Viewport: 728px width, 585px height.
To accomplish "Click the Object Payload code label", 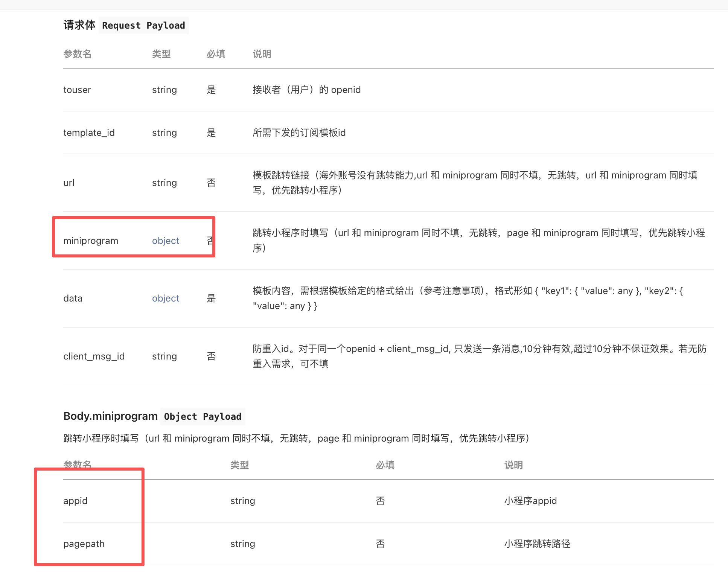I will click(x=203, y=416).
